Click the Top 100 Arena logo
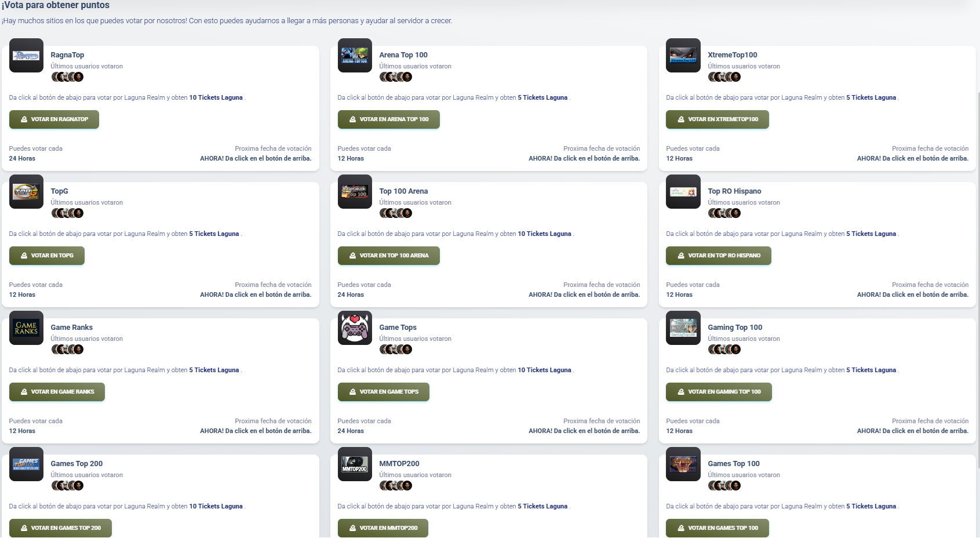This screenshot has height=538, width=980. 355,192
